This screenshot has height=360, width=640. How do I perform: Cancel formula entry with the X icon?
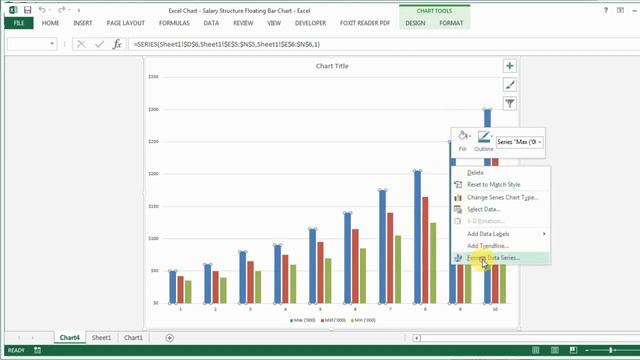pos(81,44)
